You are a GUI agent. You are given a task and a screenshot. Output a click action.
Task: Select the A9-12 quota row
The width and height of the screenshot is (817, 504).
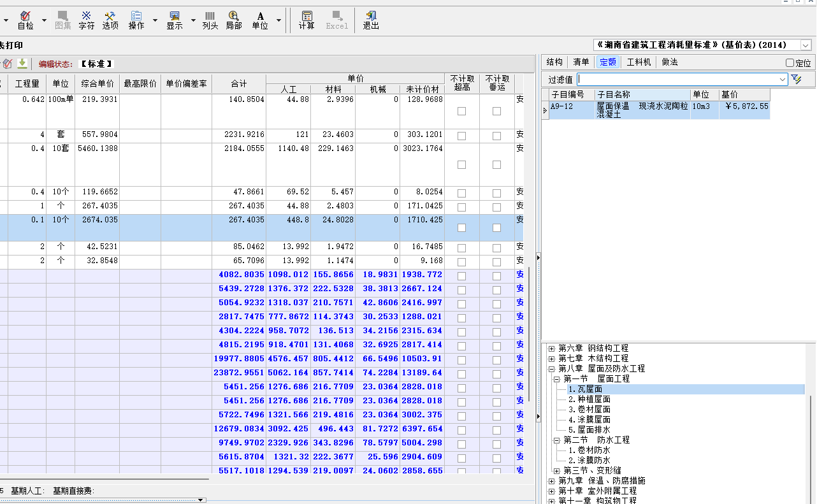(x=660, y=110)
